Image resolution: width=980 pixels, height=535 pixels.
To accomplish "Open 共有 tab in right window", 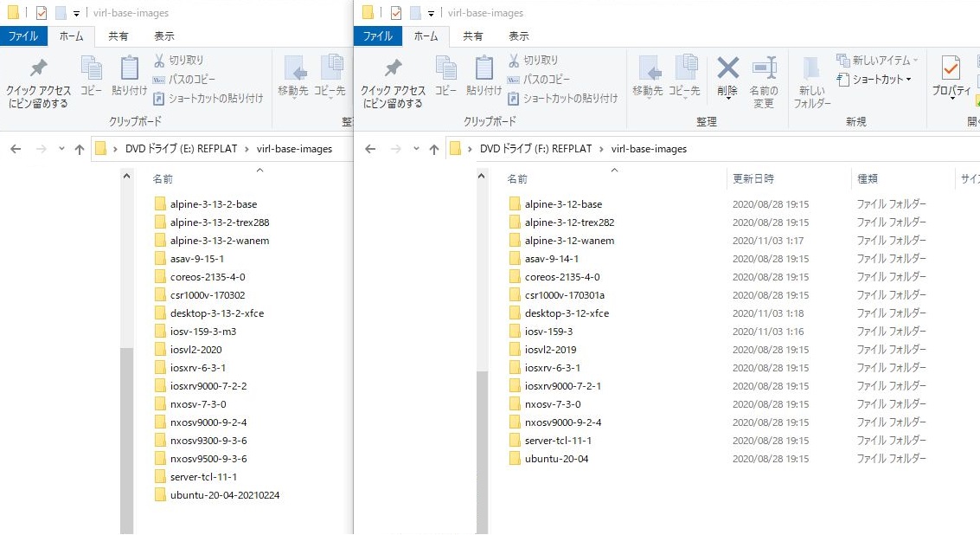I will point(472,36).
